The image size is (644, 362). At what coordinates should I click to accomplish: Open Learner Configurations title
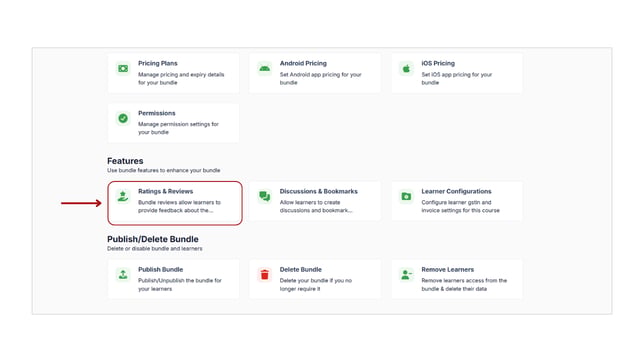pyautogui.click(x=456, y=191)
